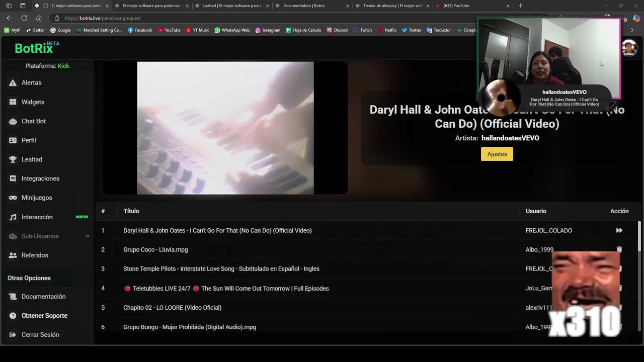Click the botrix.live address bar

262,18
